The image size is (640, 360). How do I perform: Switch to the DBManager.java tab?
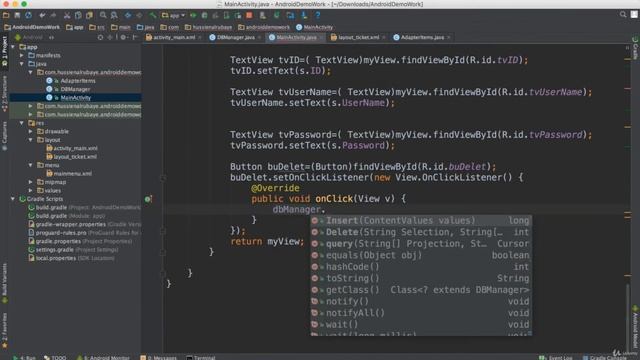coord(235,37)
